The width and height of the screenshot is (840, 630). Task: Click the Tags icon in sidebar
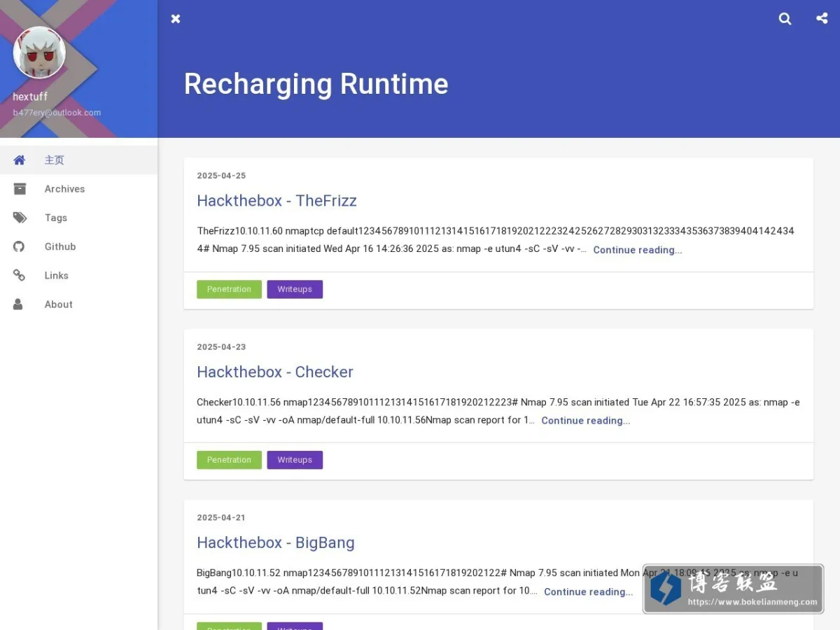pos(20,218)
